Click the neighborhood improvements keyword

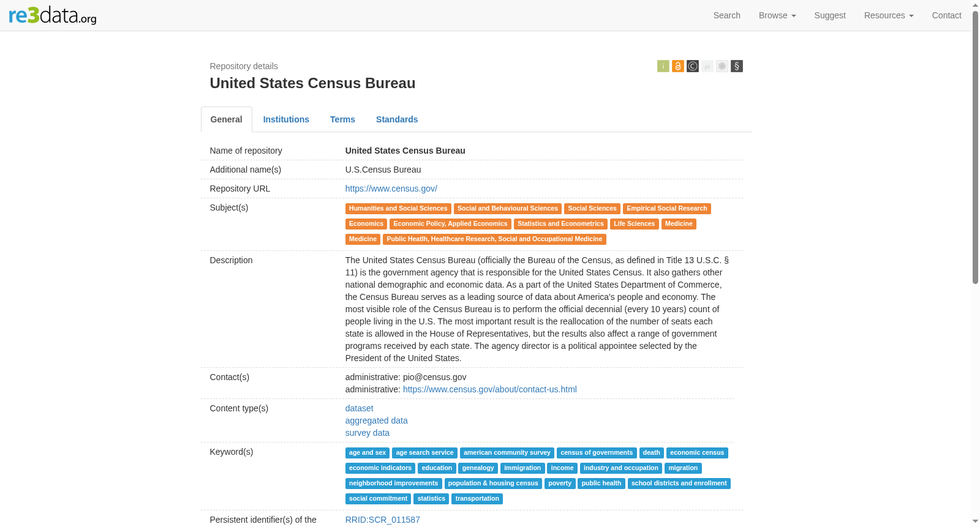(x=394, y=484)
